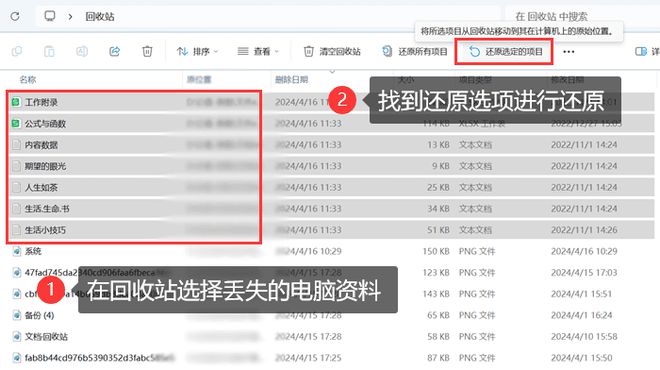Click the paste toolbar icon
This screenshot has height=370, width=660.
point(49,51)
